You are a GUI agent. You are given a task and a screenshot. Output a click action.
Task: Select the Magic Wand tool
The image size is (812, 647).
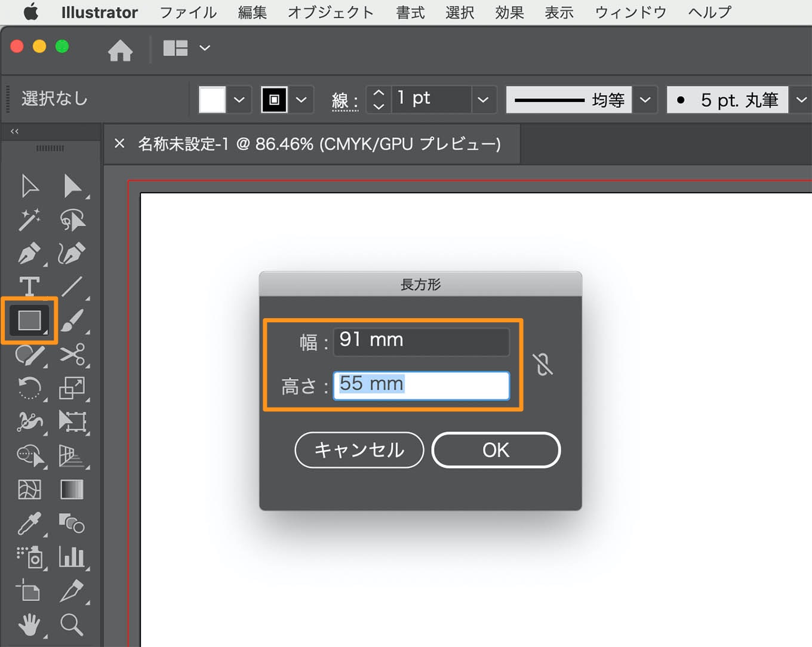(30, 220)
